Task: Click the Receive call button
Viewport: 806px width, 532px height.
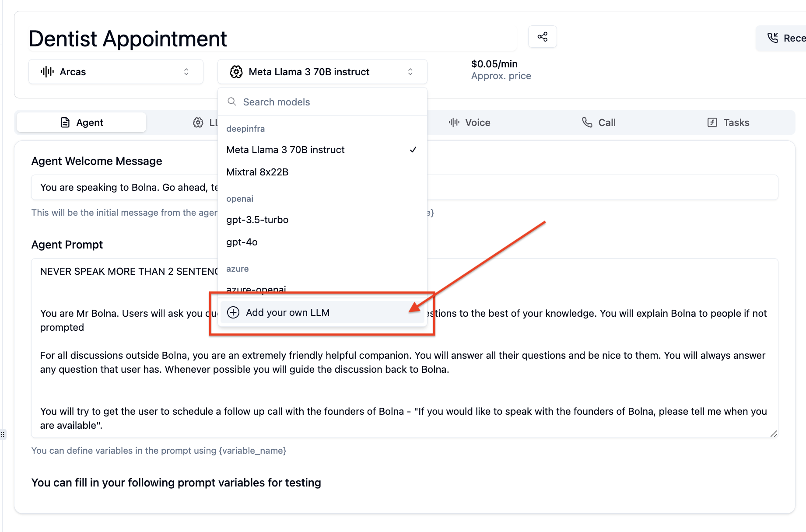Action: tap(781, 38)
